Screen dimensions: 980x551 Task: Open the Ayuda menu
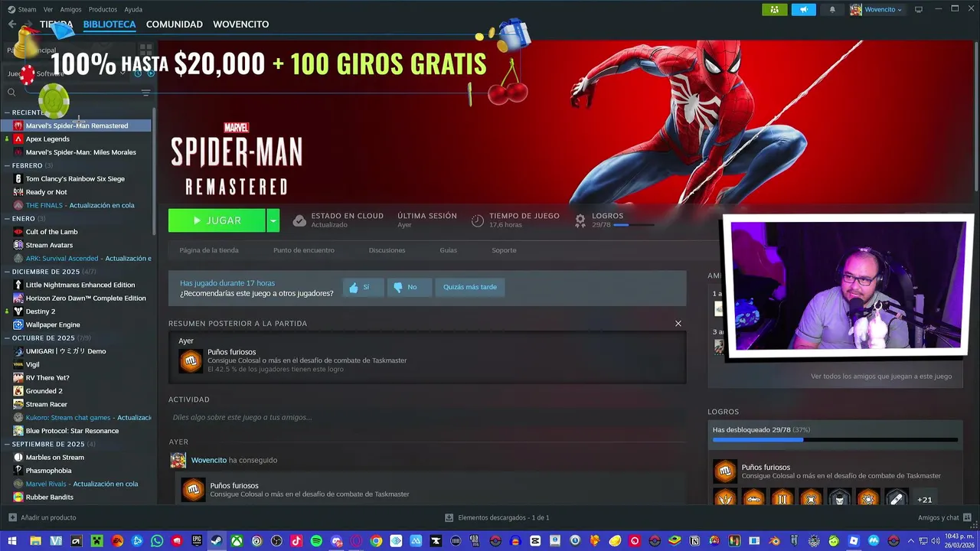pyautogui.click(x=133, y=9)
